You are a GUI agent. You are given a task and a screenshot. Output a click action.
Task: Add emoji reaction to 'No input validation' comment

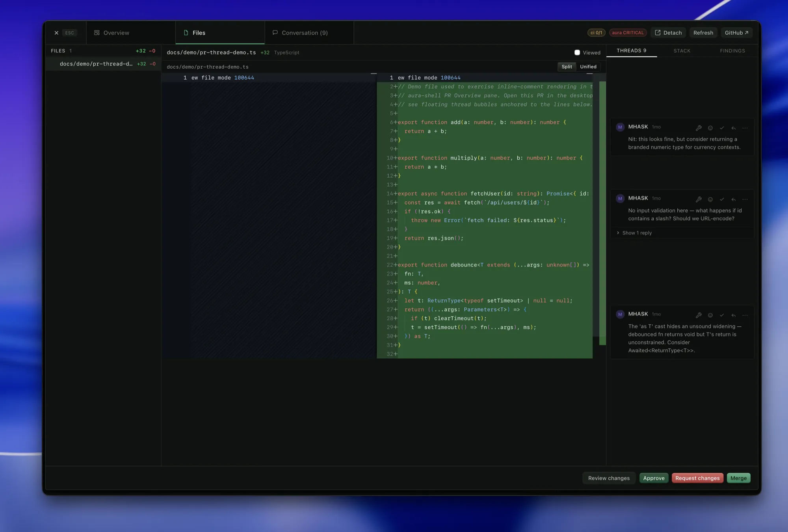(710, 199)
